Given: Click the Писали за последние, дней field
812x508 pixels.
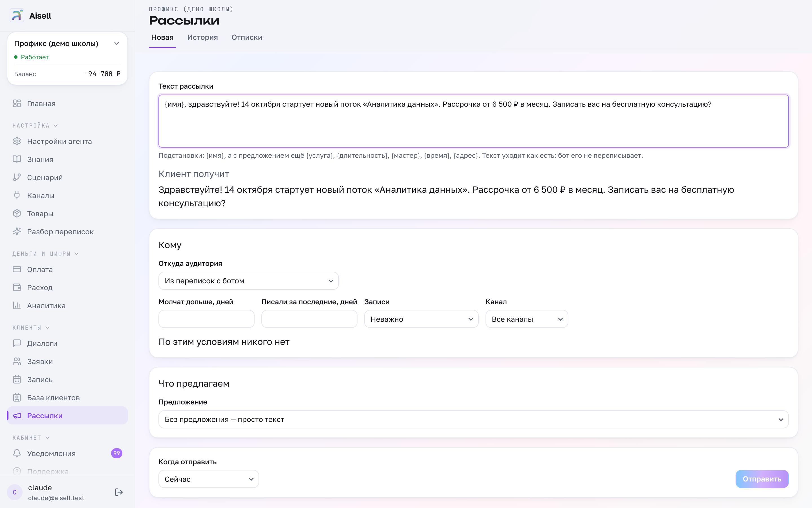Looking at the screenshot, I should (x=309, y=319).
